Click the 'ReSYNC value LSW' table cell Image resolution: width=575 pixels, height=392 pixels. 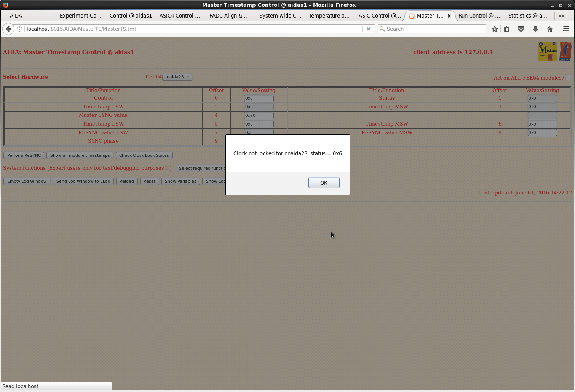103,133
